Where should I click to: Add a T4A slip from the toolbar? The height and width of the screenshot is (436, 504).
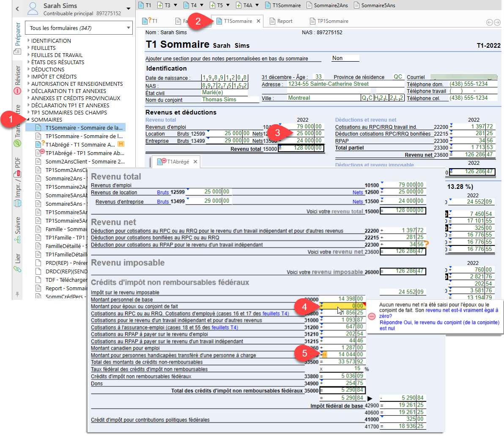click(244, 5)
